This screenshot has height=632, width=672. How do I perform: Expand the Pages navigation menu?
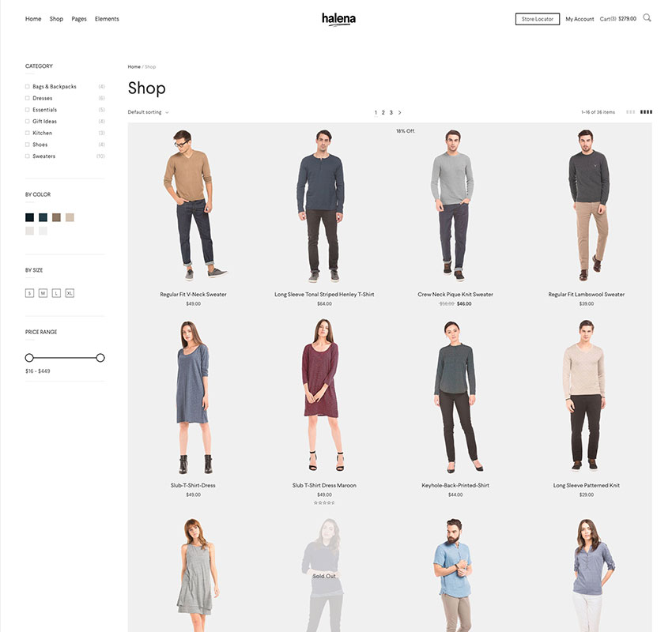(x=79, y=19)
